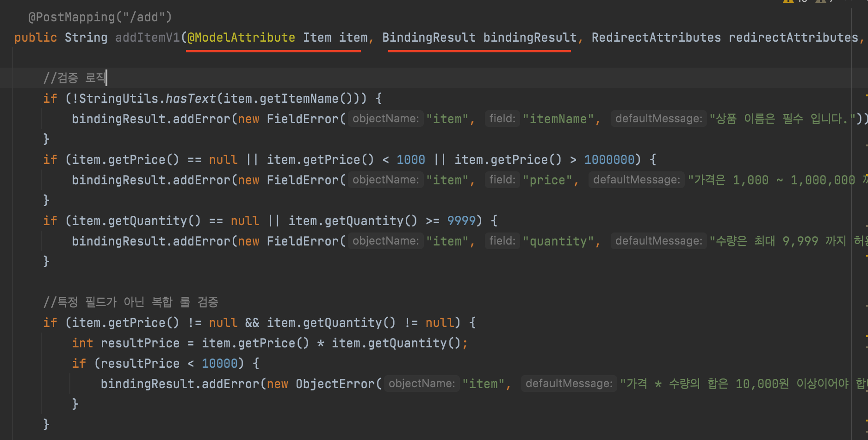Click addError in the "quantity" line

click(201, 241)
